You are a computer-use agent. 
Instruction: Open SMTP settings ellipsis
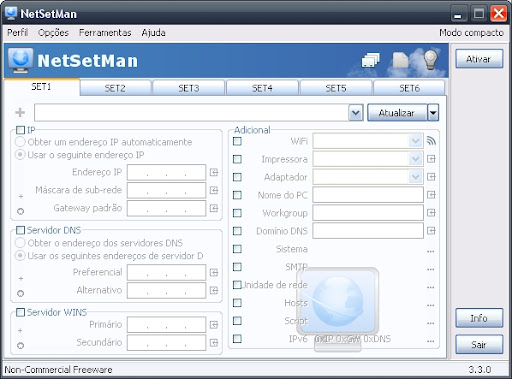[x=430, y=270]
